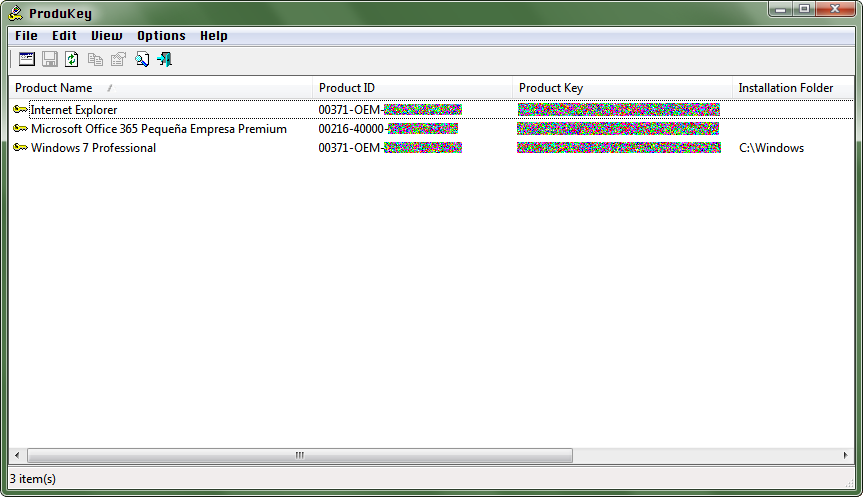Click the 3 item(s) status bar text
The height and width of the screenshot is (497, 863).
click(x=33, y=479)
